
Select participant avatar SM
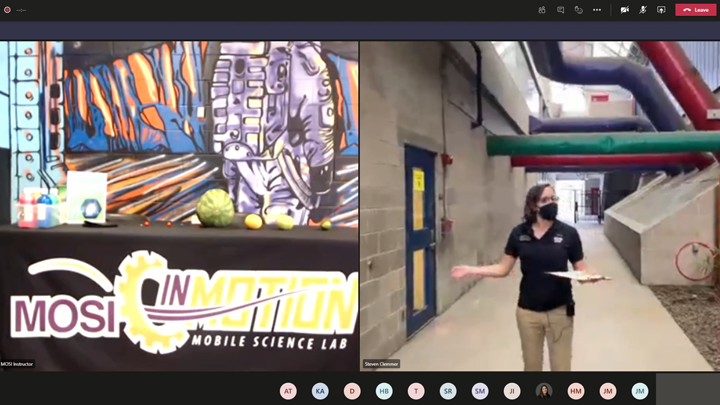(x=480, y=391)
